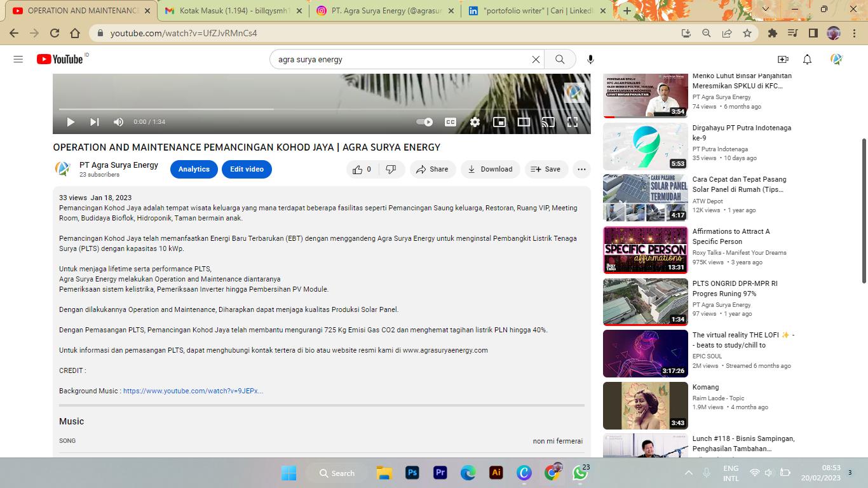Click the page vertical scrollbar

click(x=864, y=210)
